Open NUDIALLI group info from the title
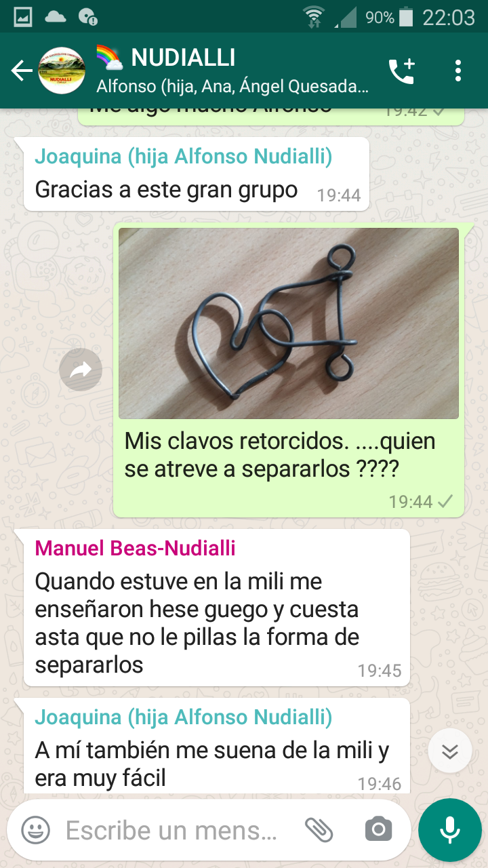 pyautogui.click(x=183, y=58)
